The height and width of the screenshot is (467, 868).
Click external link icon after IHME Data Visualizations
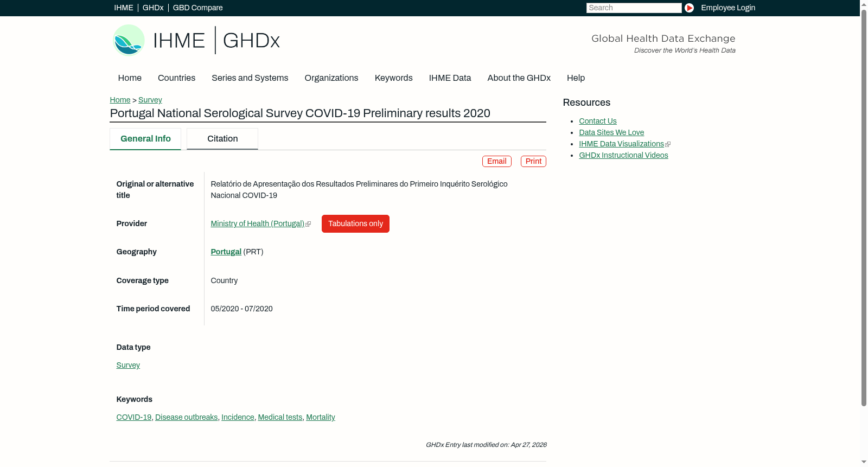pyautogui.click(x=668, y=144)
